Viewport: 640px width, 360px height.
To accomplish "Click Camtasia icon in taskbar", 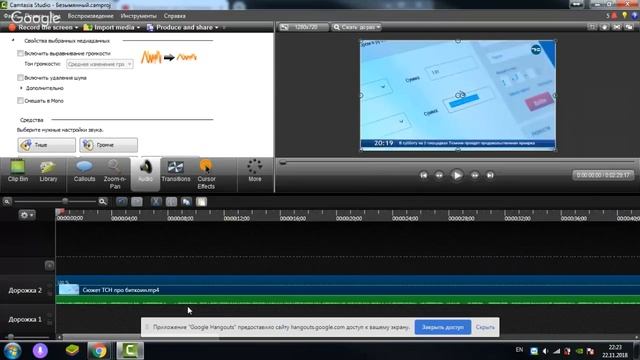I will [130, 351].
